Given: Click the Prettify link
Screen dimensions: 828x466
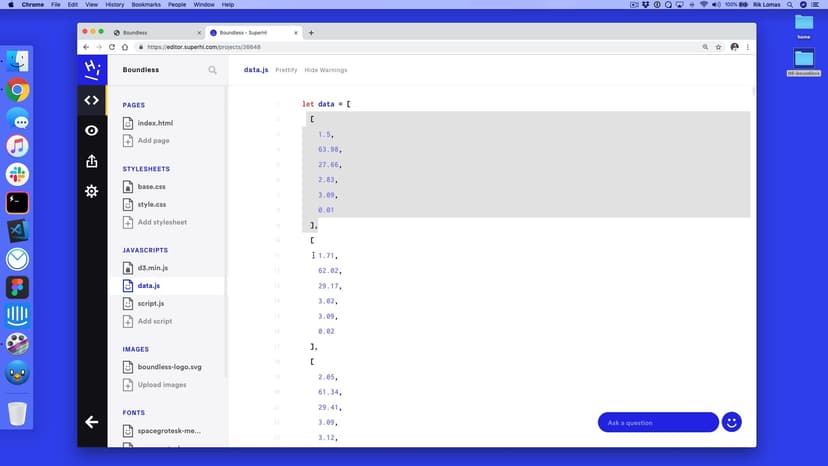Looking at the screenshot, I should coord(286,70).
